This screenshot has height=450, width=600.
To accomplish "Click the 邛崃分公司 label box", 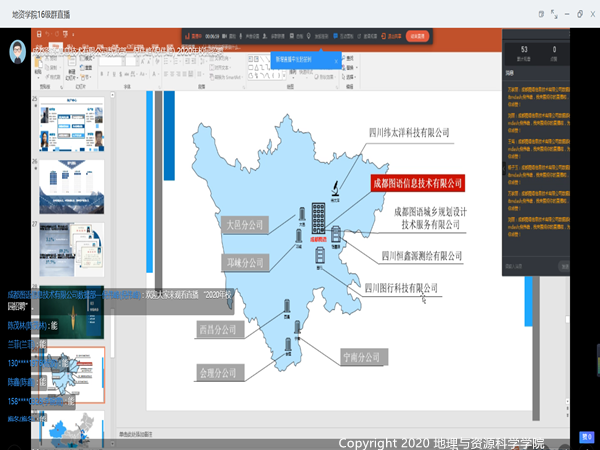I will click(x=244, y=263).
